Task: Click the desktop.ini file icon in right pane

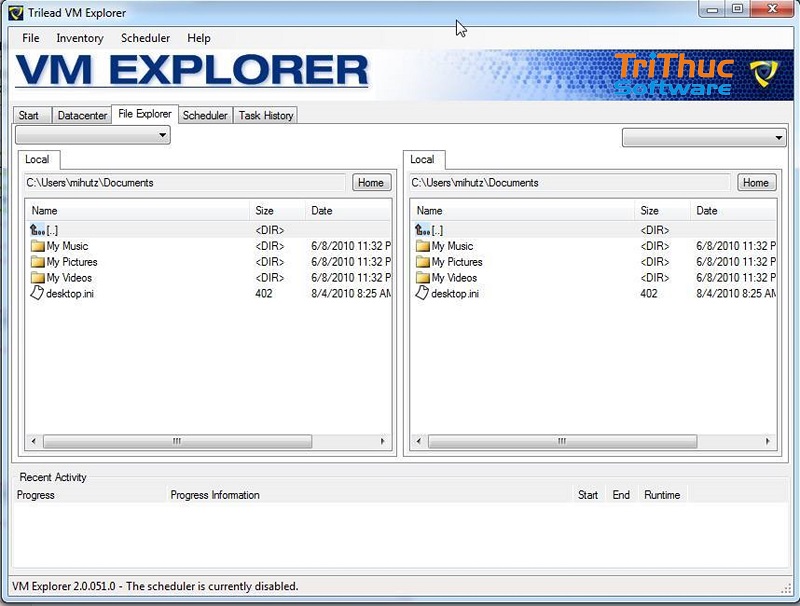Action: click(423, 294)
